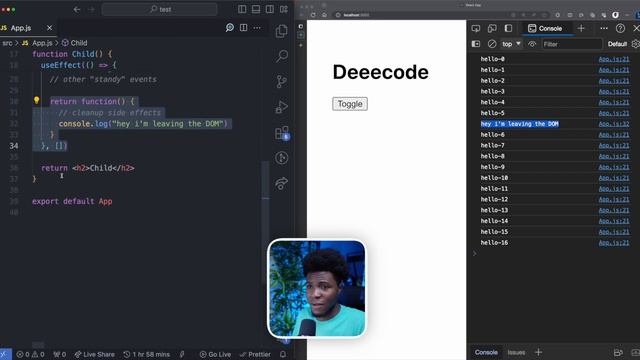Open the remote window indicator in the status bar
The image size is (640, 360).
(x=5, y=354)
